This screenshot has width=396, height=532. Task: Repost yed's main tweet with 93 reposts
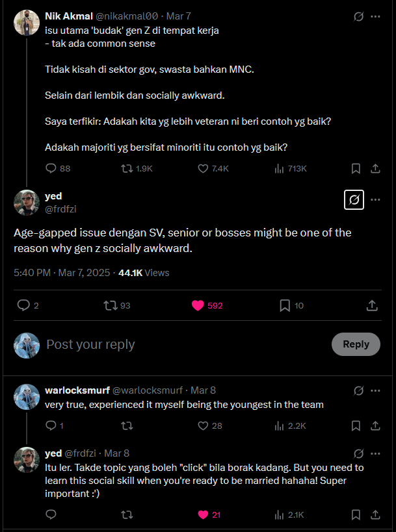111,305
